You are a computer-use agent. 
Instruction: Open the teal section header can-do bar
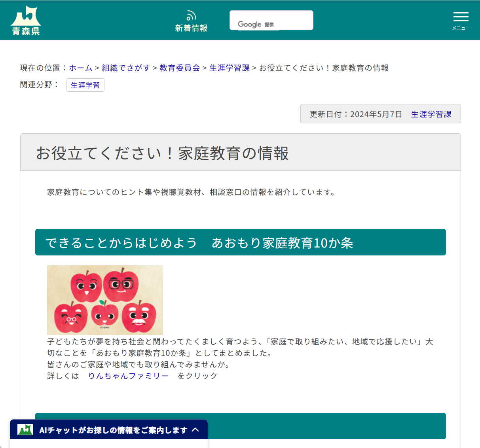point(241,242)
